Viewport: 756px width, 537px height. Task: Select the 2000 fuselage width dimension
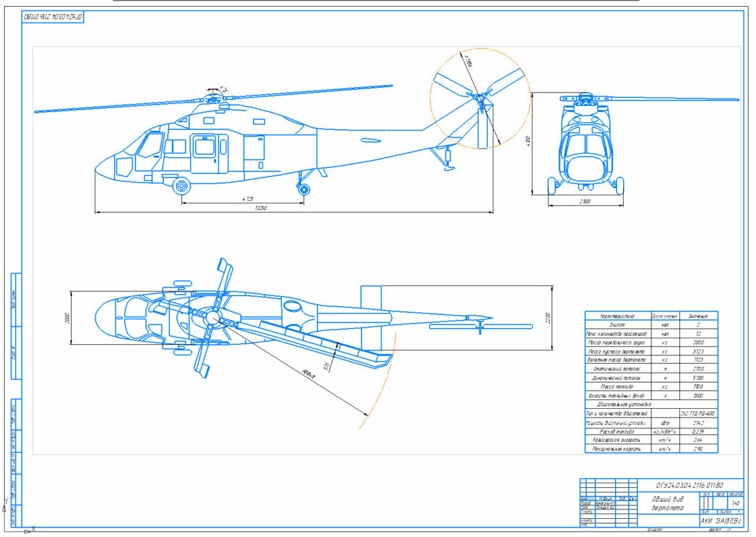pos(68,318)
